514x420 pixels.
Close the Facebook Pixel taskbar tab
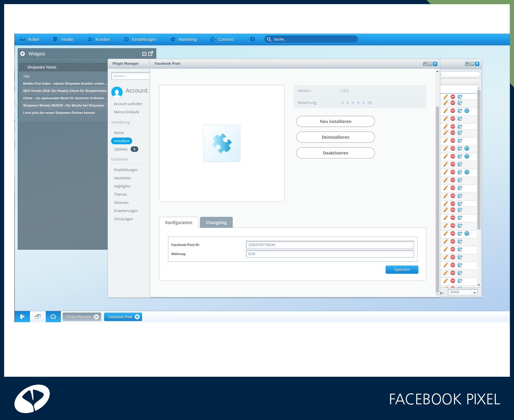[137, 317]
